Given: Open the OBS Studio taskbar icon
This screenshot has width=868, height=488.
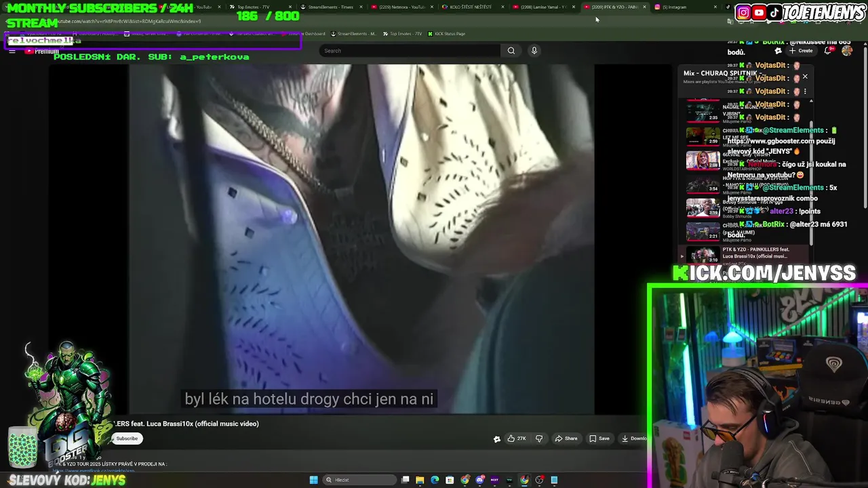Looking at the screenshot, I should tap(539, 480).
